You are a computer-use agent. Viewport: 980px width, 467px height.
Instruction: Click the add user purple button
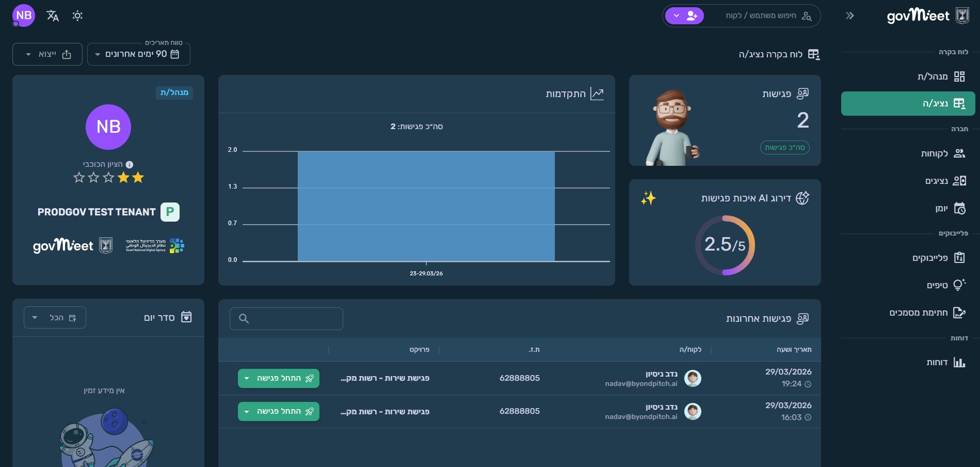(684, 16)
